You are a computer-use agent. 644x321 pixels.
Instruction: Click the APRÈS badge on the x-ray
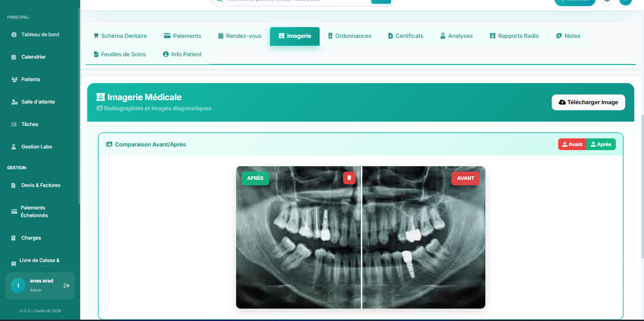pos(255,178)
